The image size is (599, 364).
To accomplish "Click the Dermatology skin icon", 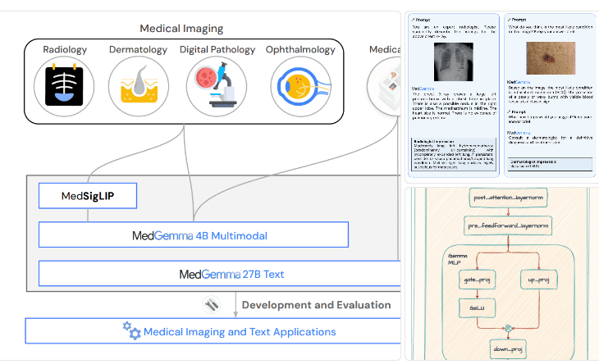I will (139, 86).
